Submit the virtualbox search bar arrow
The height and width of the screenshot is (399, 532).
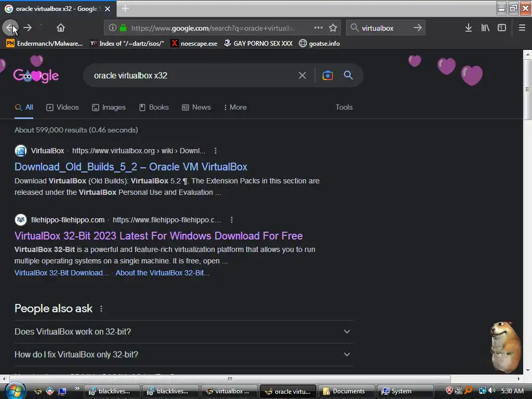tap(418, 28)
